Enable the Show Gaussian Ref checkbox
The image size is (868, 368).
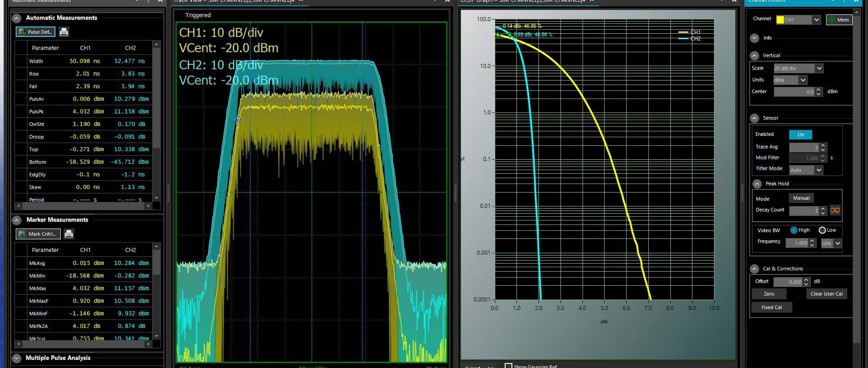(x=508, y=366)
